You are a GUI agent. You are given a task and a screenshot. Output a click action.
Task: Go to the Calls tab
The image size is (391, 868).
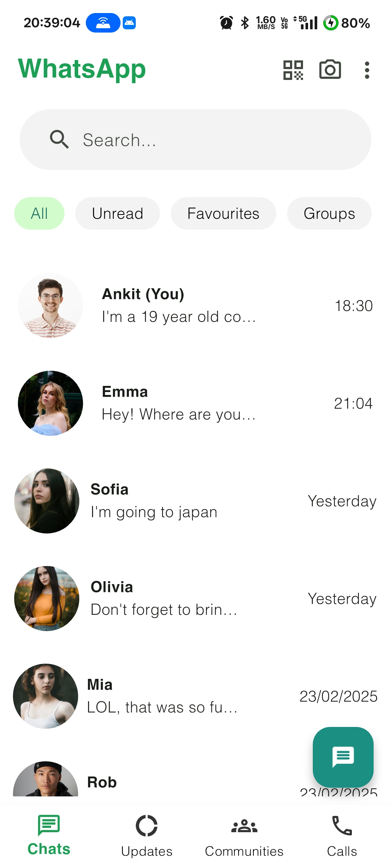pos(342,835)
